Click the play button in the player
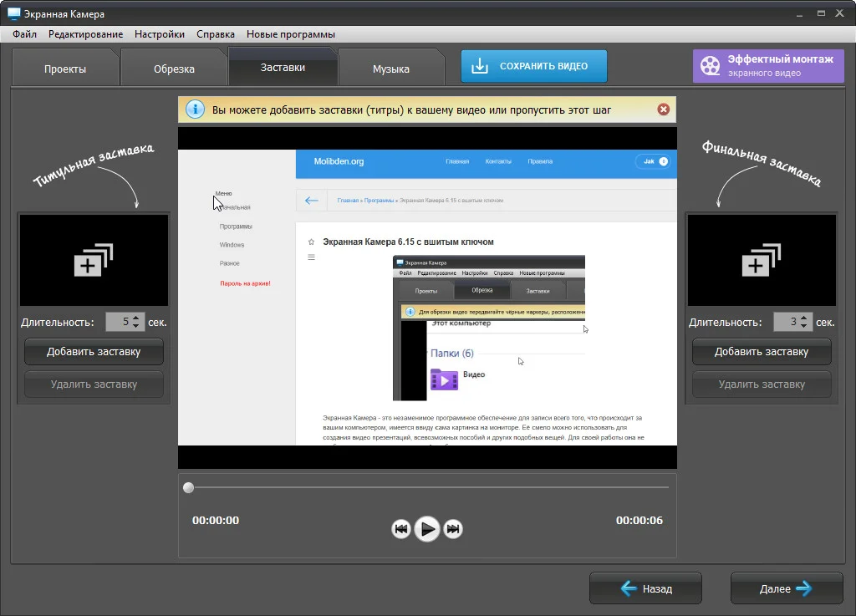This screenshot has height=616, width=856. pyautogui.click(x=427, y=528)
